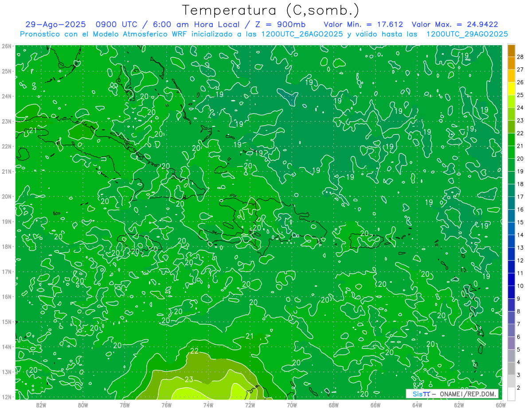The image size is (532, 411).
Task: Pick the lime swatch between legend 24 and 25
Action: coord(511,102)
